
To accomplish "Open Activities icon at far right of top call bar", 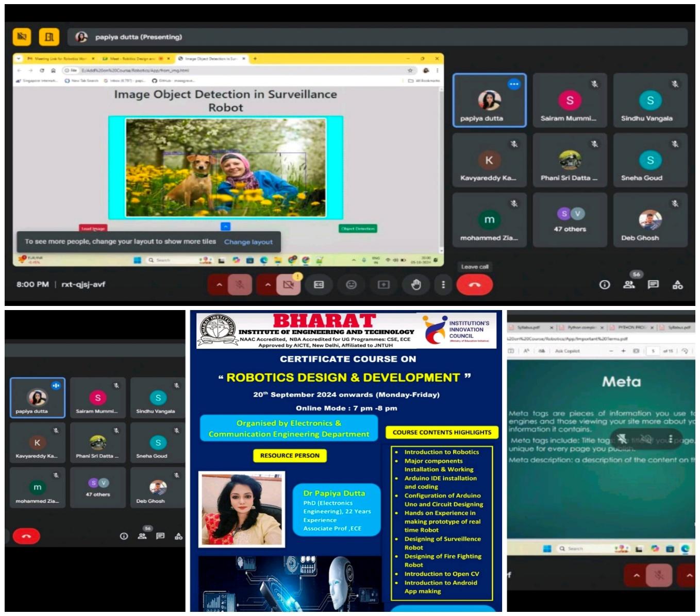I will 677,284.
